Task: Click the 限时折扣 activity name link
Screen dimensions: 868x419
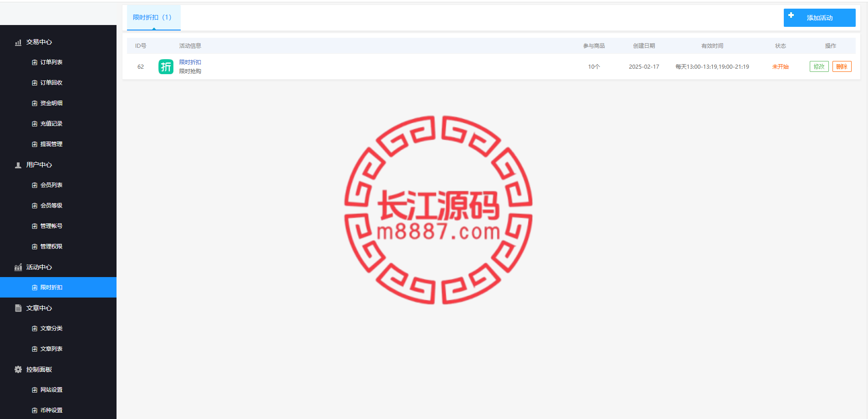Action: [x=190, y=62]
